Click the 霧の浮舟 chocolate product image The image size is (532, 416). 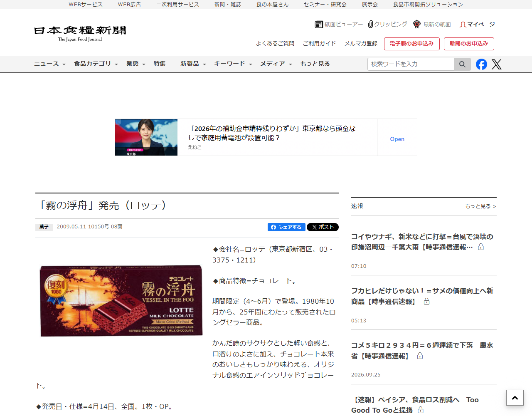121,301
